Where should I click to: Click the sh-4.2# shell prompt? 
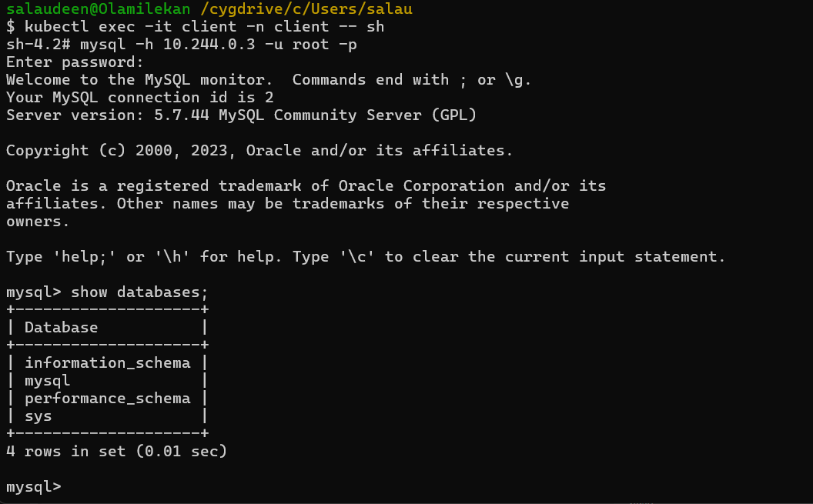[38, 45]
